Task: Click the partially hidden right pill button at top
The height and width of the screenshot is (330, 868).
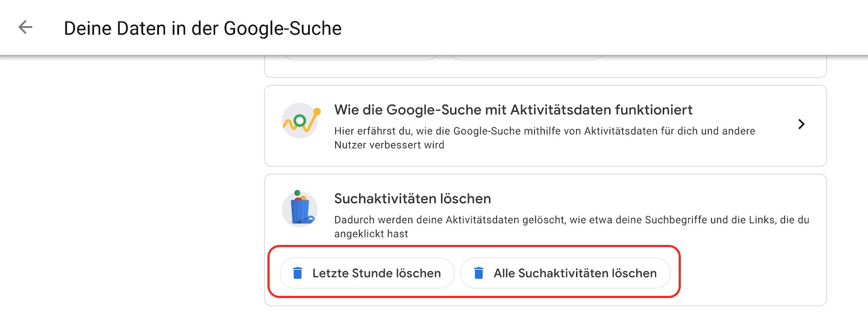Action: (527, 57)
